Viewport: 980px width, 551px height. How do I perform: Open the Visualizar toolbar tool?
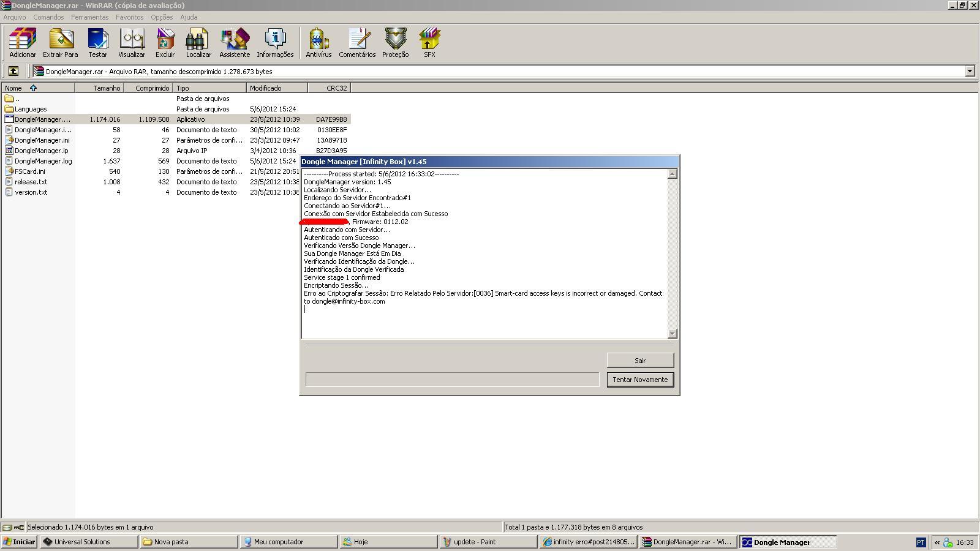[132, 42]
